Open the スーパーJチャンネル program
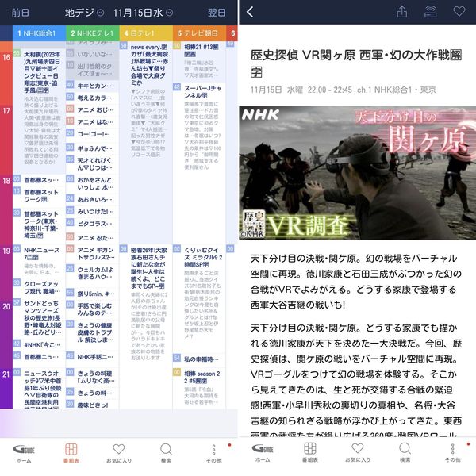476x476 pixels. [199, 163]
